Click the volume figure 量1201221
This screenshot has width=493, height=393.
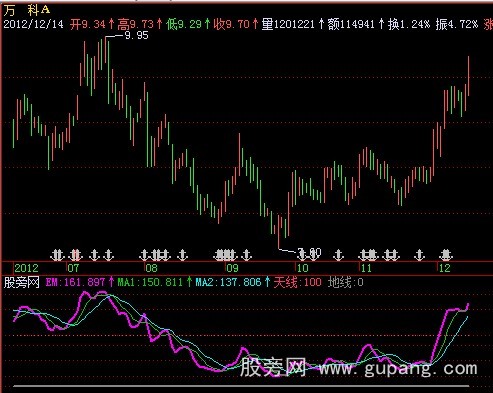pyautogui.click(x=288, y=24)
